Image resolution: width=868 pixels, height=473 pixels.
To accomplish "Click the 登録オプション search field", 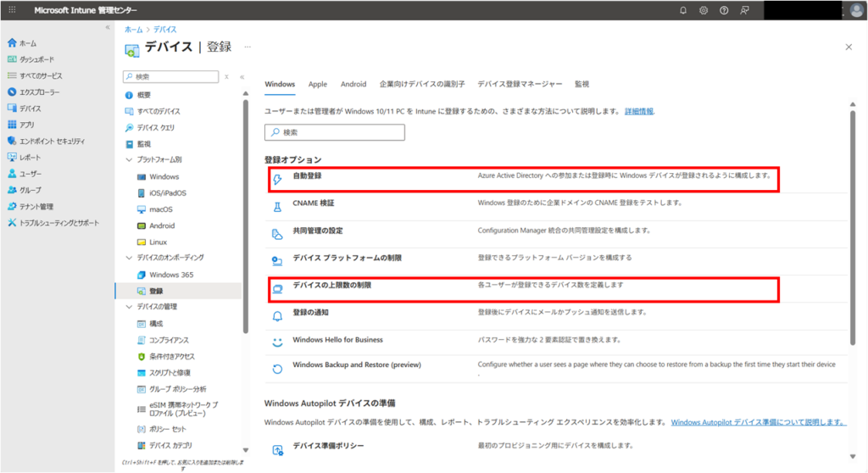I will coord(335,132).
